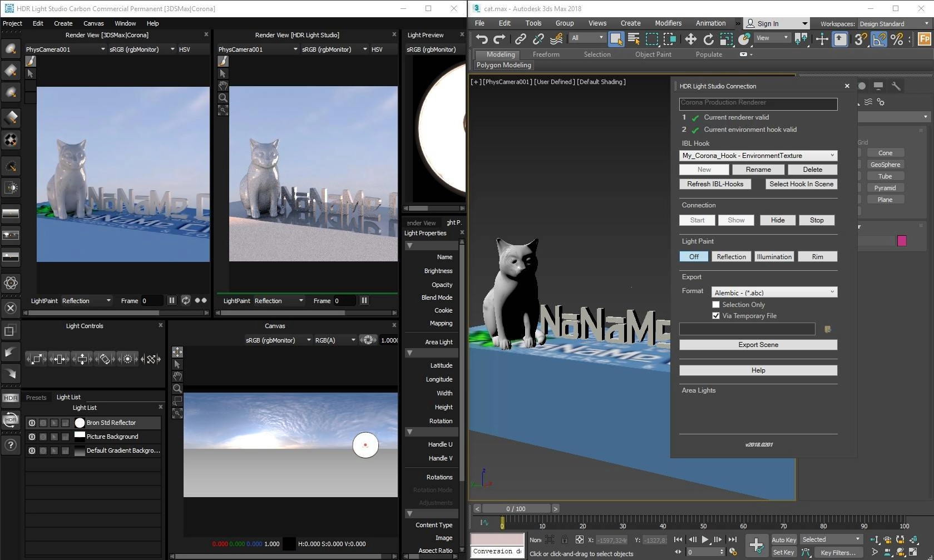Click the Frame number field in 3DSMax view

[151, 301]
